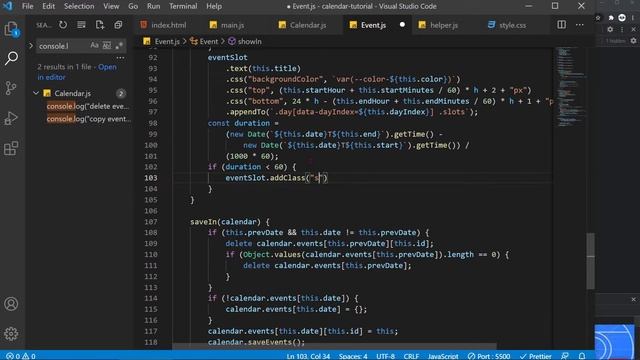Click the CRLF line ending status
This screenshot has height=360, width=640.
coord(411,356)
